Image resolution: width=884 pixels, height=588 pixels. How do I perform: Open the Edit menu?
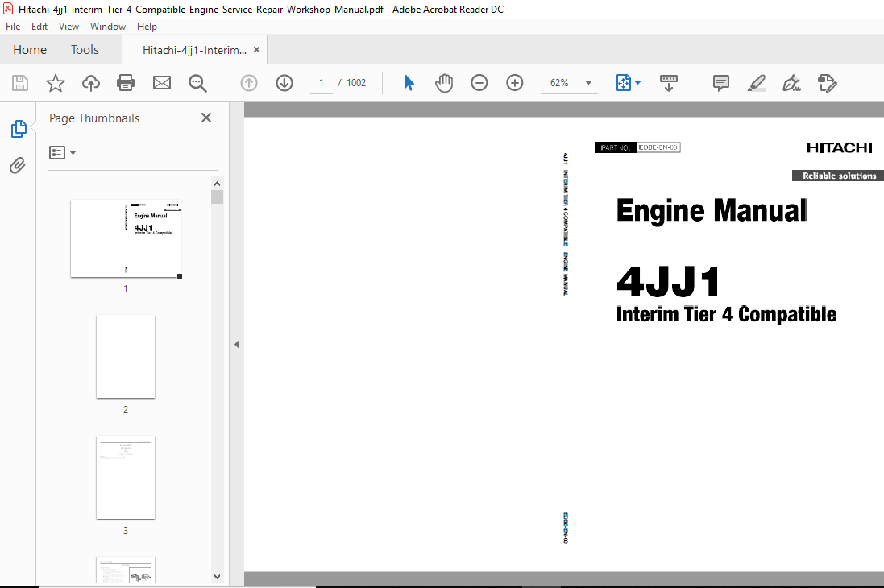click(x=39, y=27)
